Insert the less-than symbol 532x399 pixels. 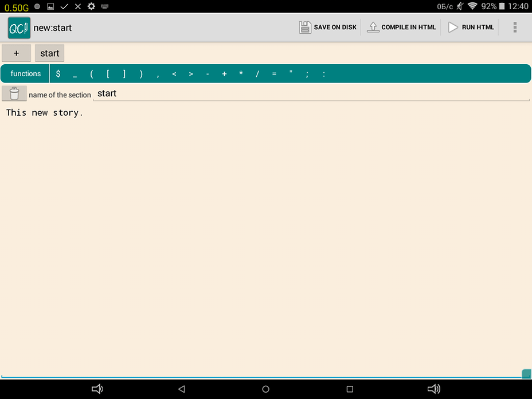point(174,73)
